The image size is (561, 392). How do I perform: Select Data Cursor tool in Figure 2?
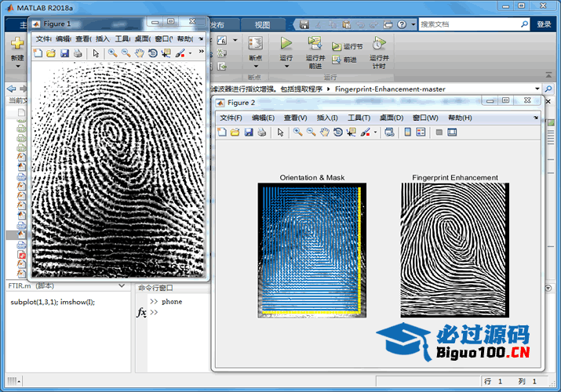[352, 132]
